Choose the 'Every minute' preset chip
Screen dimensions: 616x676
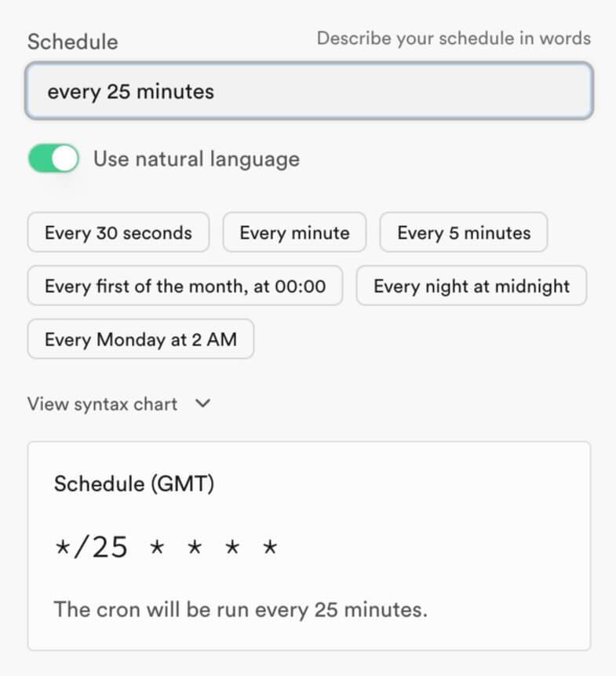(x=294, y=232)
